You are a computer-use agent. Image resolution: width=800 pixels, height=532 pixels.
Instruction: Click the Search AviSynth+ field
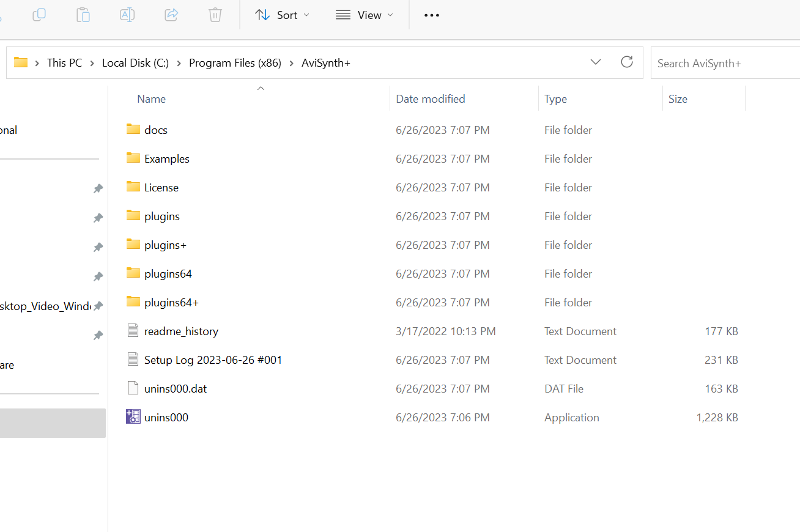[725, 63]
